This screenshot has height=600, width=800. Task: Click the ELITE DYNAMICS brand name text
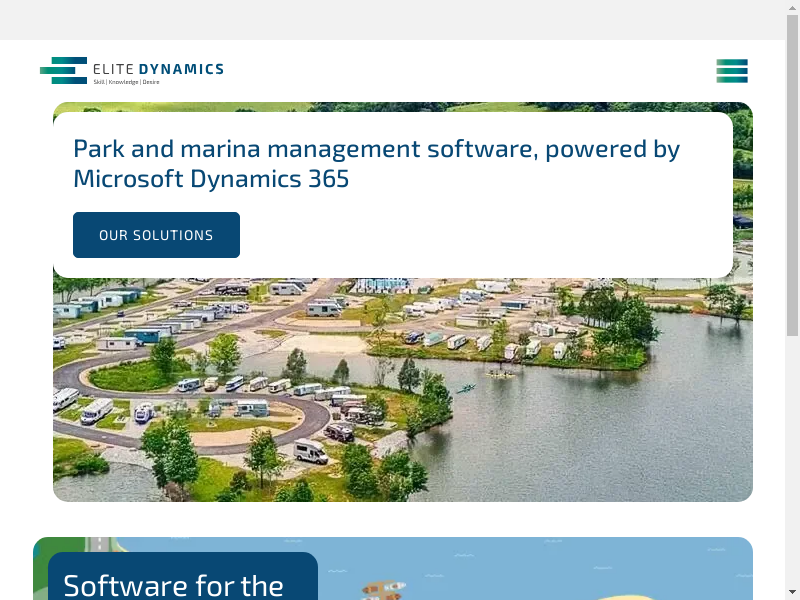[158, 69]
